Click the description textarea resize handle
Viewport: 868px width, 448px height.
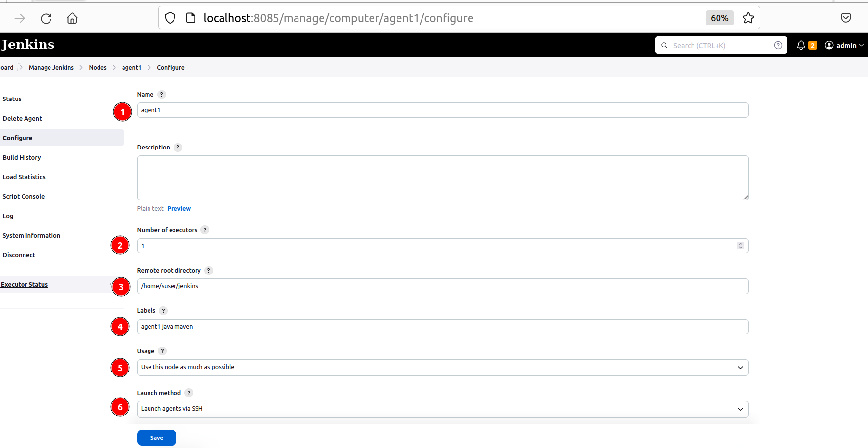(745, 197)
